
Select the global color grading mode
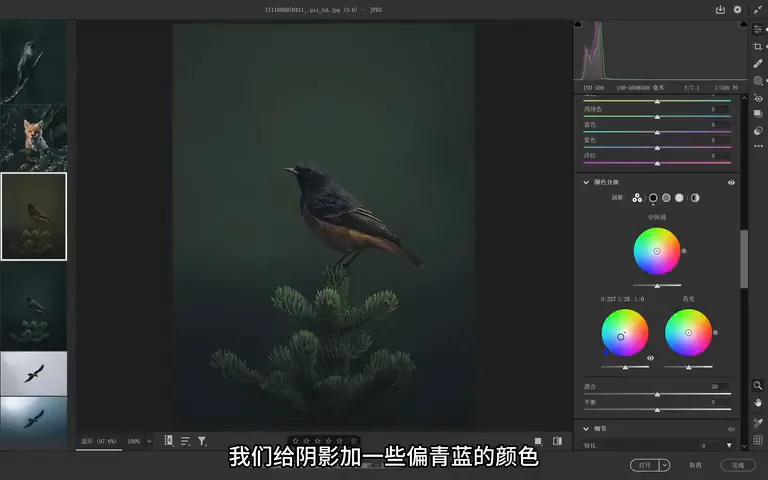pos(695,197)
